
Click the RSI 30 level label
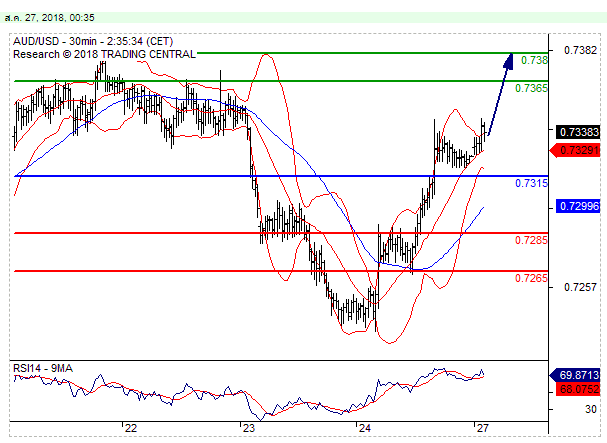pos(591,409)
